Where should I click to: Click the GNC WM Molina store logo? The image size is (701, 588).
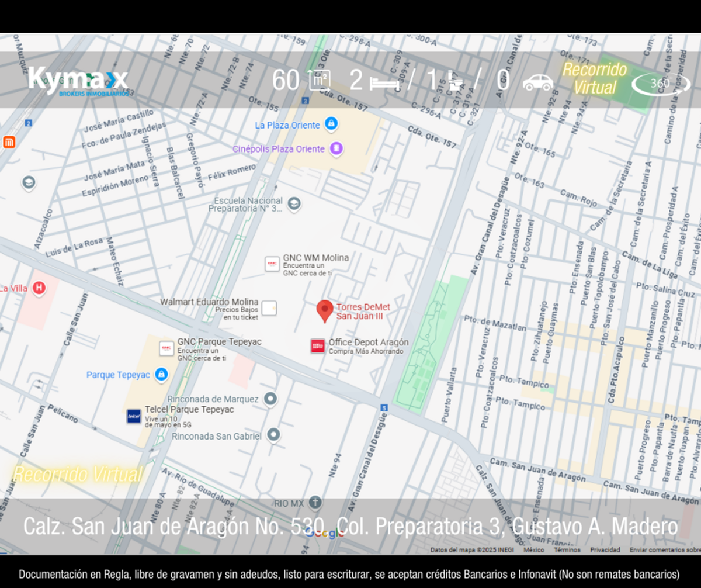pyautogui.click(x=272, y=264)
